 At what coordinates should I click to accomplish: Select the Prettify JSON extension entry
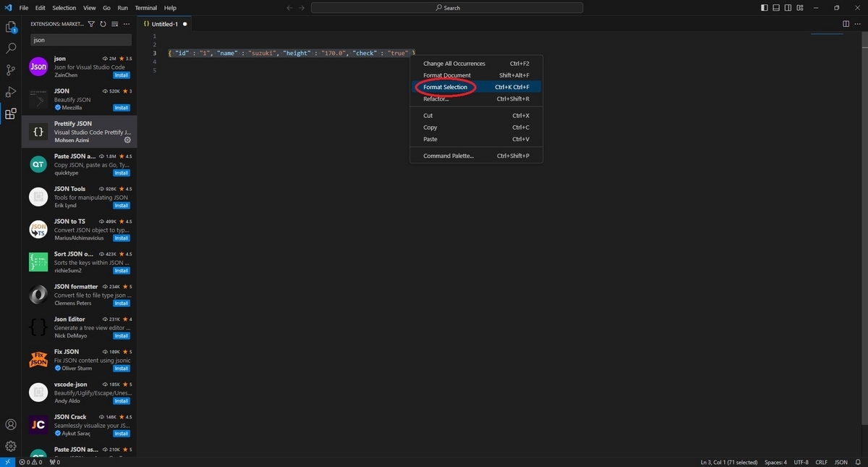click(x=80, y=132)
